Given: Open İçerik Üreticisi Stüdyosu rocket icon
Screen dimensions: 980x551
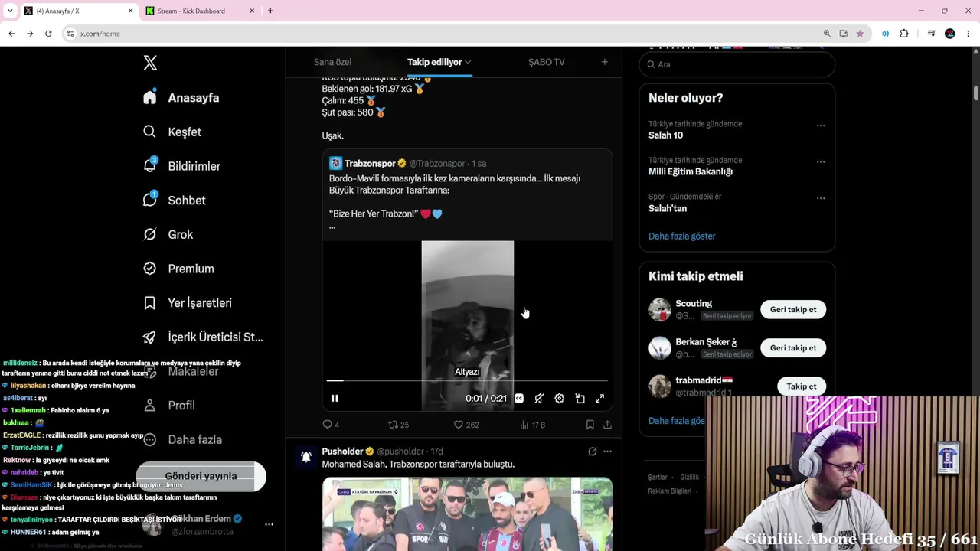Looking at the screenshot, I should (x=150, y=337).
